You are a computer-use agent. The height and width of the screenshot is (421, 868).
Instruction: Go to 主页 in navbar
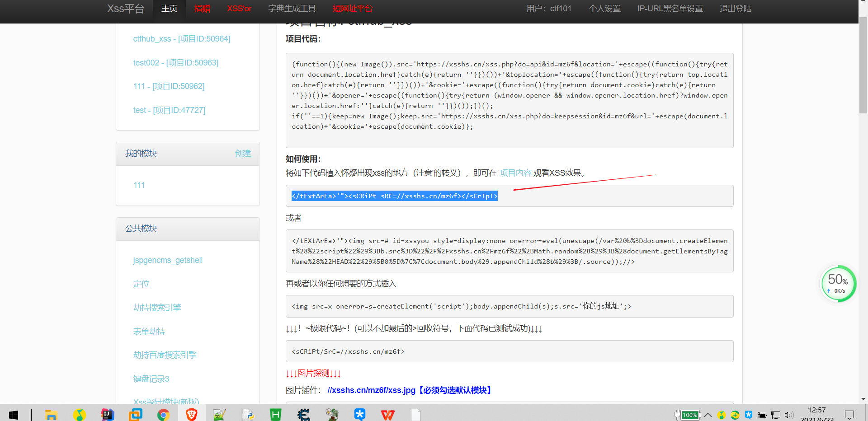pos(170,9)
